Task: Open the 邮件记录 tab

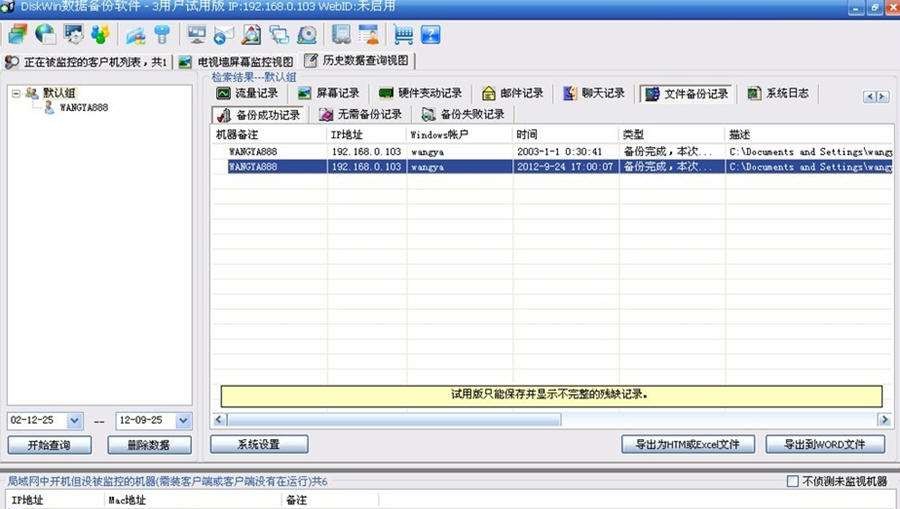Action: (513, 93)
